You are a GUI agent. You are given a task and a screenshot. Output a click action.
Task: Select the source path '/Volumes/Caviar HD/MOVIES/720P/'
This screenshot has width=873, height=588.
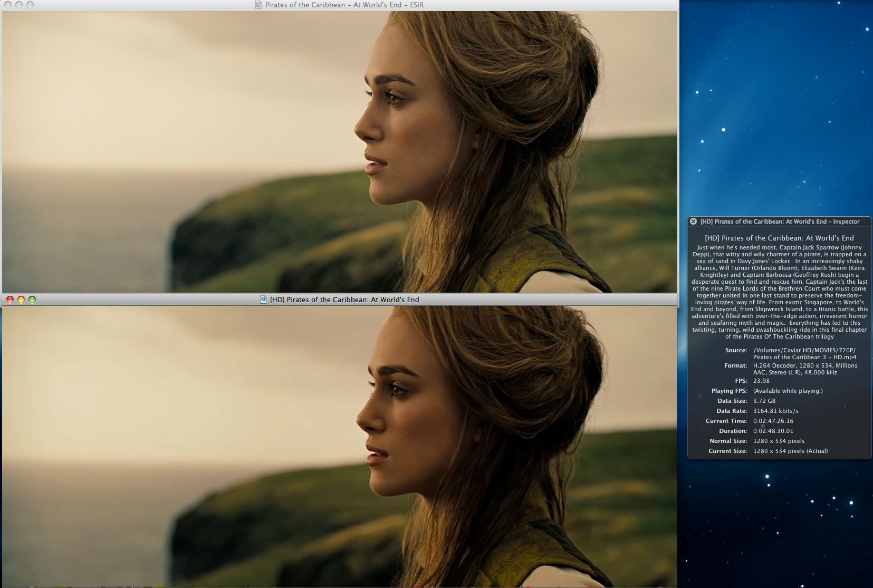tap(804, 350)
